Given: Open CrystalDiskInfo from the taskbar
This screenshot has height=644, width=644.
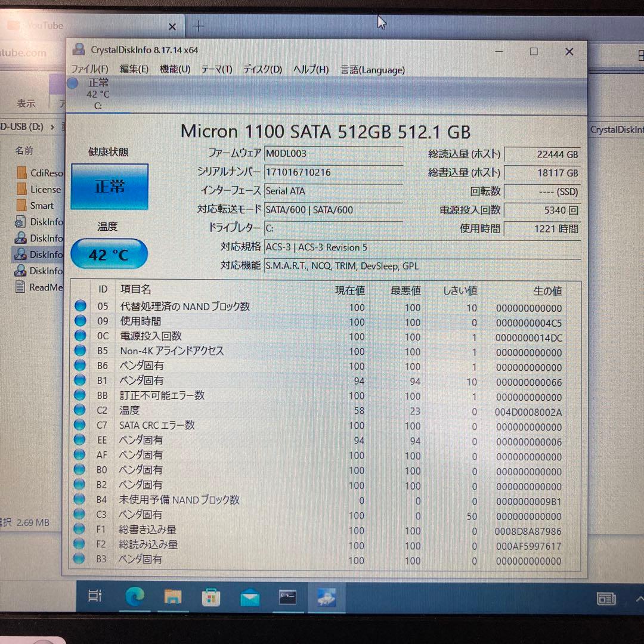Looking at the screenshot, I should tap(326, 599).
